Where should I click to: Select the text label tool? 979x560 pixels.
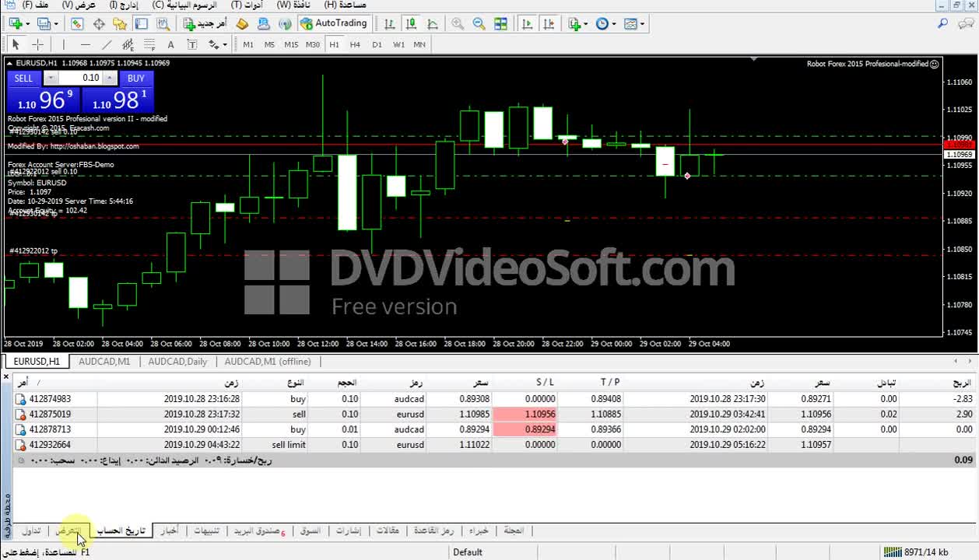192,44
